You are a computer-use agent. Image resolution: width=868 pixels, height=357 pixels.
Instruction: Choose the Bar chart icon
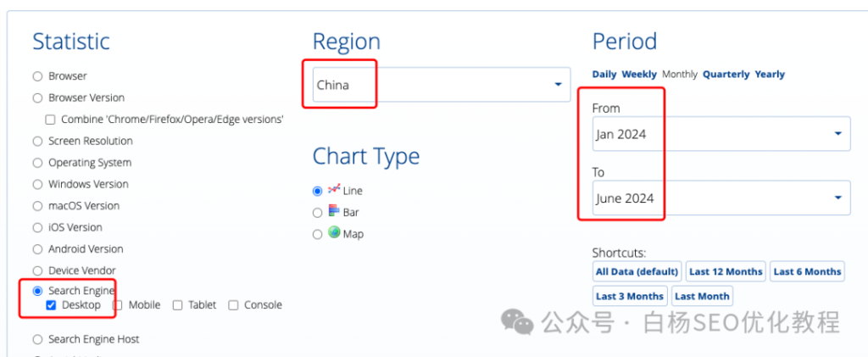[x=334, y=210]
